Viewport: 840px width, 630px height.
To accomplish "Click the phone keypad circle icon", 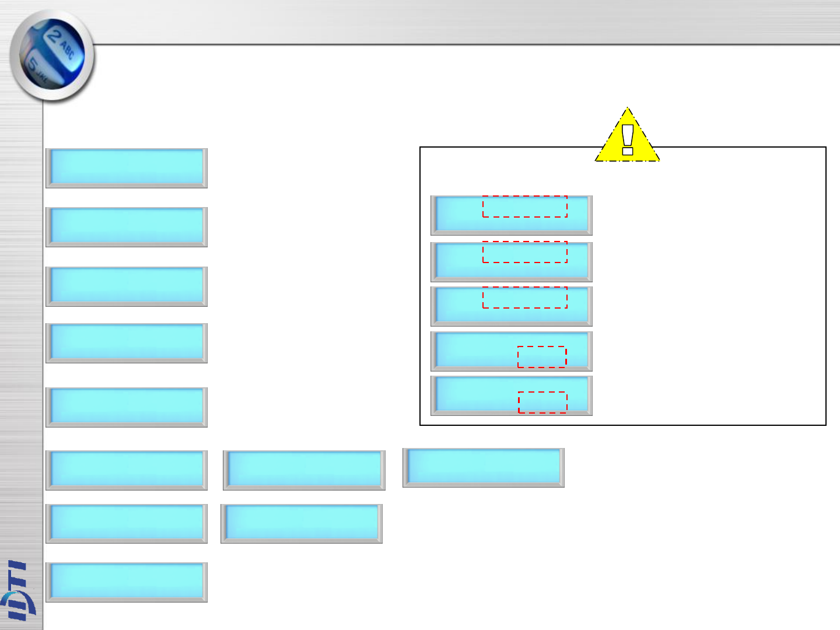I will coord(52,56).
